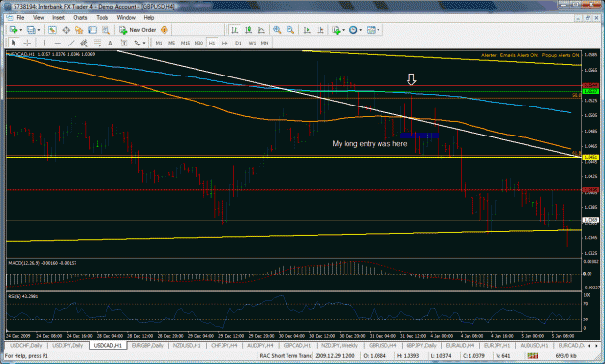The width and height of the screenshot is (605, 364).
Task: Pick the trendline drawing tool
Action: [71, 43]
